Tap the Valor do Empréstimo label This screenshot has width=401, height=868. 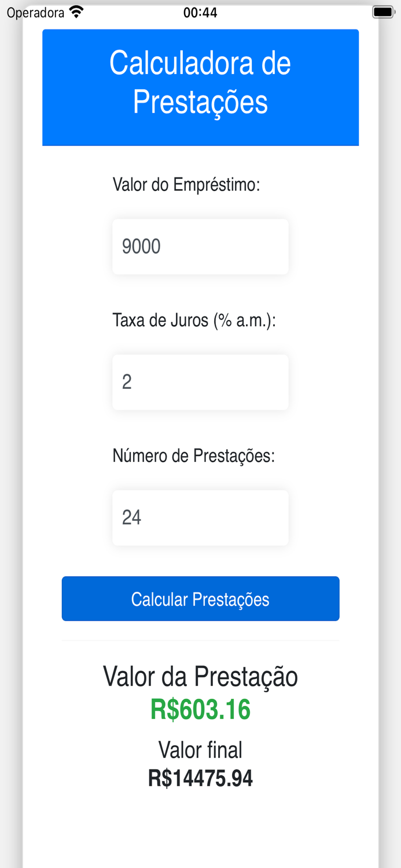pos(187,185)
